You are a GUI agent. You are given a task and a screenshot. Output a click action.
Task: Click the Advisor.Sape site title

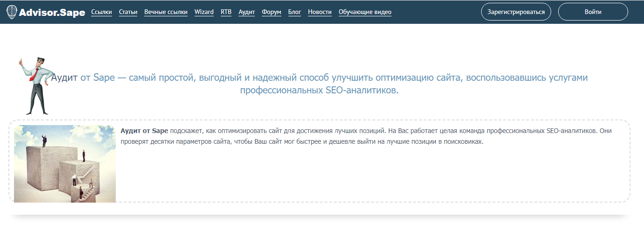pyautogui.click(x=52, y=13)
